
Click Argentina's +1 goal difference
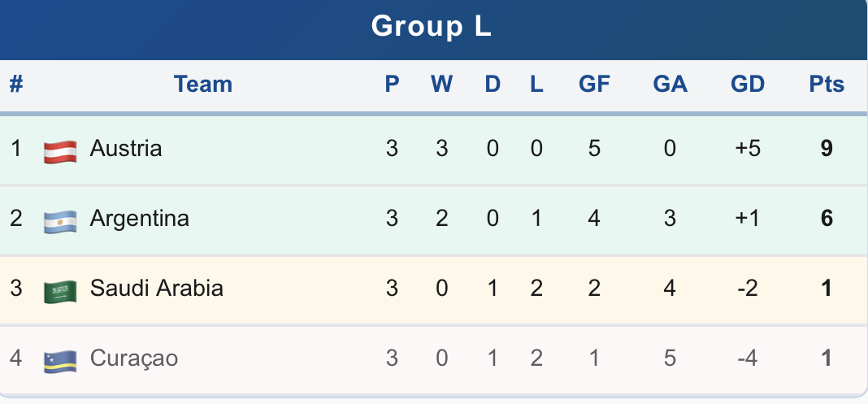tap(748, 219)
